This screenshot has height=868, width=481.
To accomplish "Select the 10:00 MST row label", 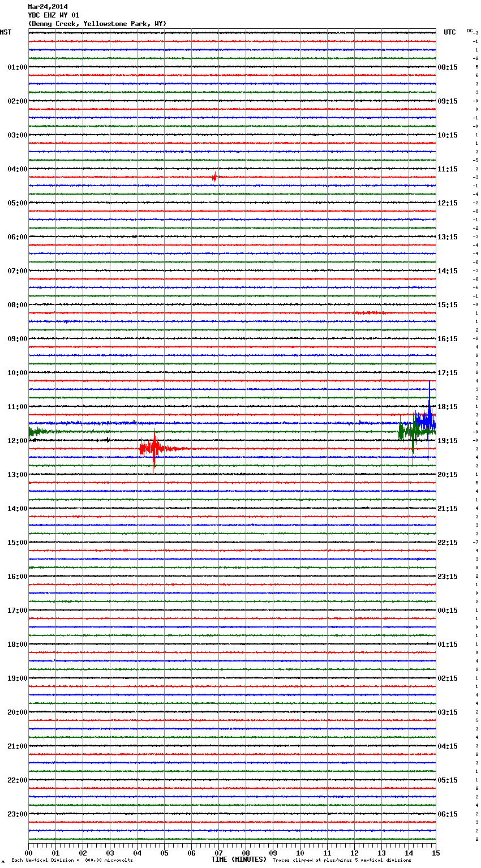I will 18,373.
